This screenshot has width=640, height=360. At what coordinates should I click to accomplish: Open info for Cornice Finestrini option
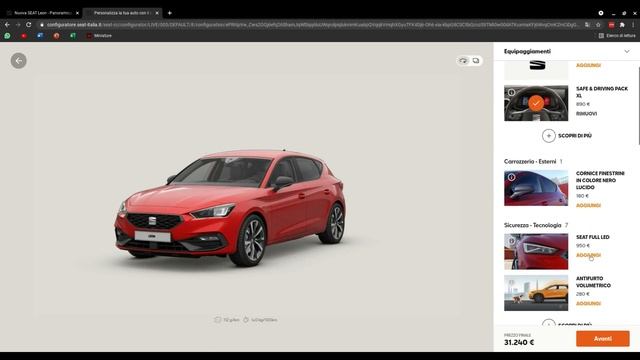[511, 177]
